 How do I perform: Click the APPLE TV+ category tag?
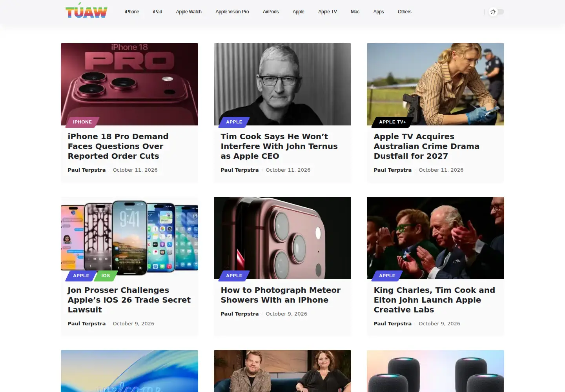(392, 122)
